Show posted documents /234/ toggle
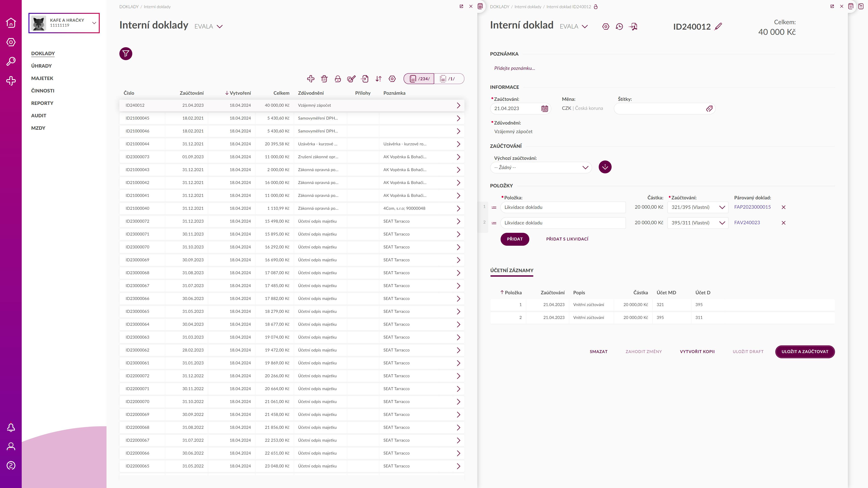 point(419,79)
